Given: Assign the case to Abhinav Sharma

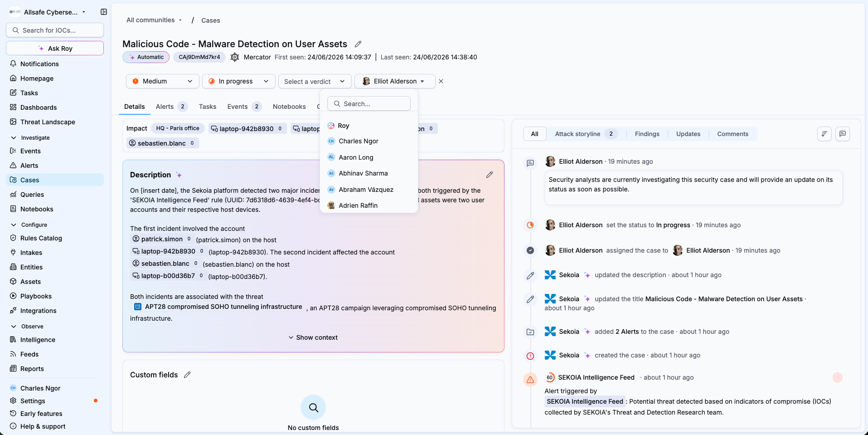Looking at the screenshot, I should pos(369,173).
